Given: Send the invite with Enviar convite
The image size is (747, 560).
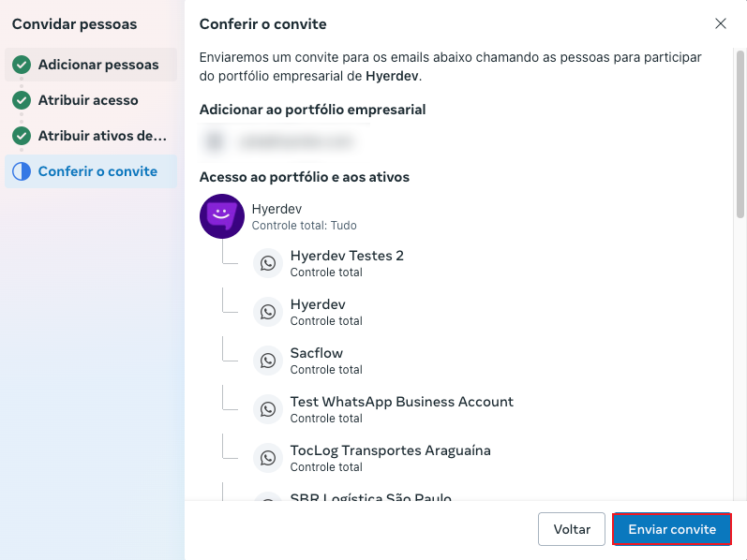Looking at the screenshot, I should [x=672, y=529].
